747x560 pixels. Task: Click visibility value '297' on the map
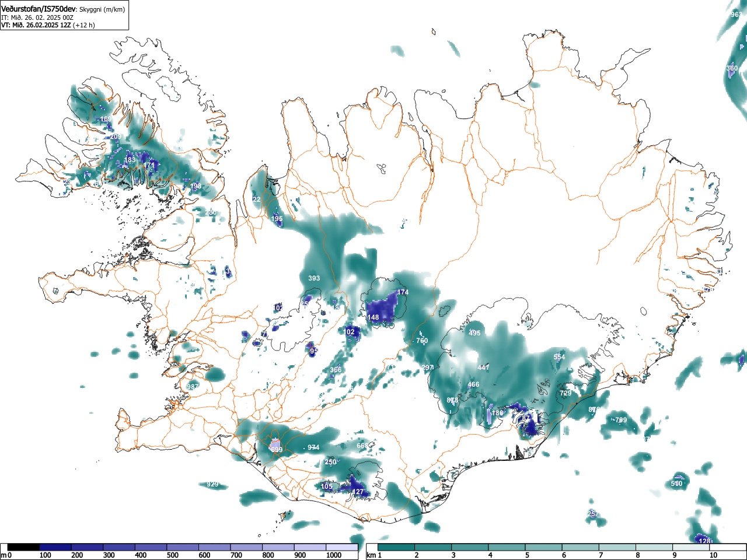click(428, 367)
